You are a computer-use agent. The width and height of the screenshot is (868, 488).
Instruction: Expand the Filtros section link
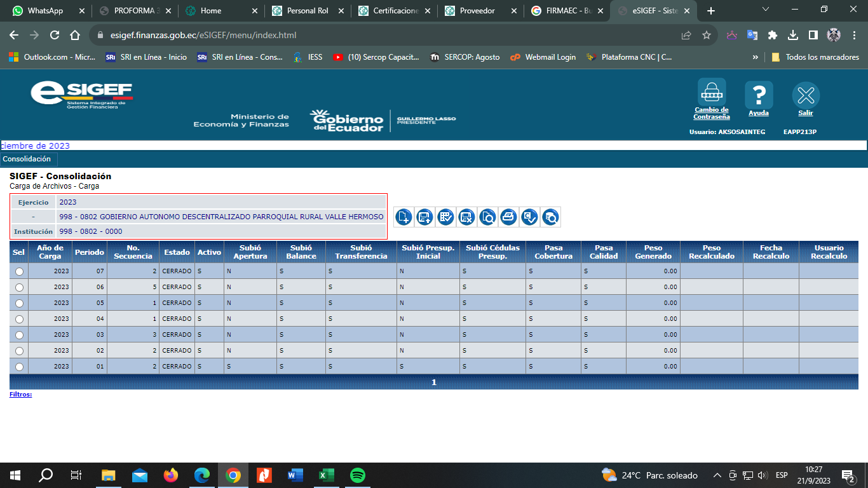click(20, 395)
